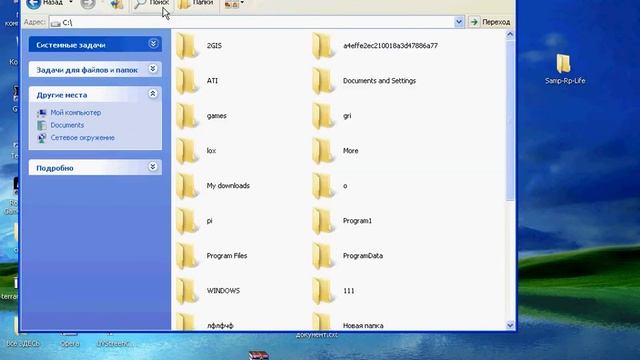Open the Поиск search pane
The image size is (640, 360).
point(151,4)
